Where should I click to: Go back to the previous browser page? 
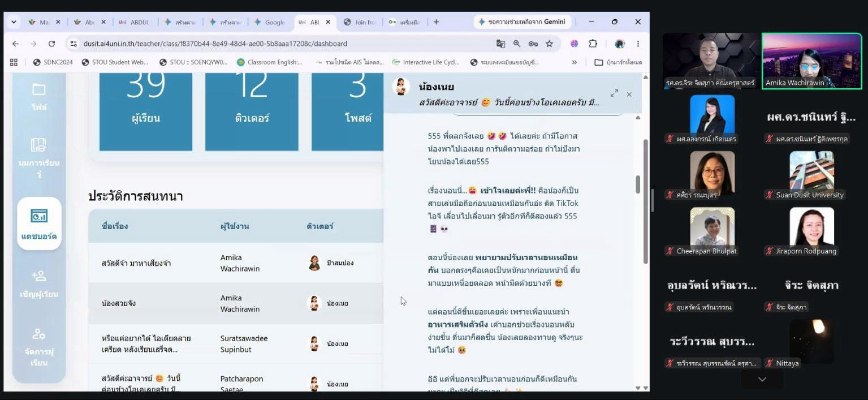point(15,44)
